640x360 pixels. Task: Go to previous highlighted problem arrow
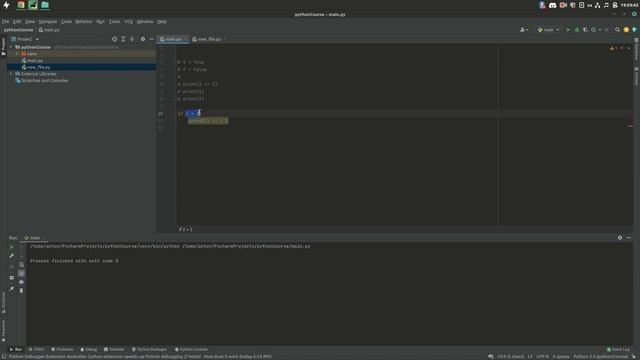(x=622, y=48)
